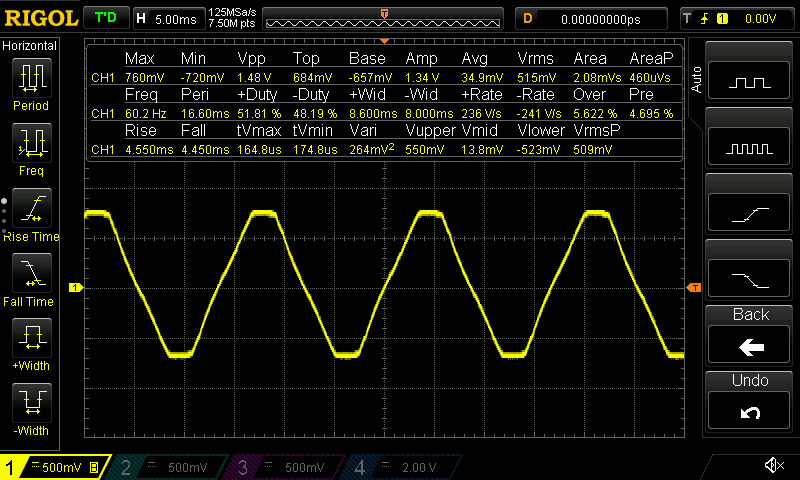Click the trigger level 0.00V readout
Image resolution: width=800 pixels, height=480 pixels.
click(x=760, y=19)
